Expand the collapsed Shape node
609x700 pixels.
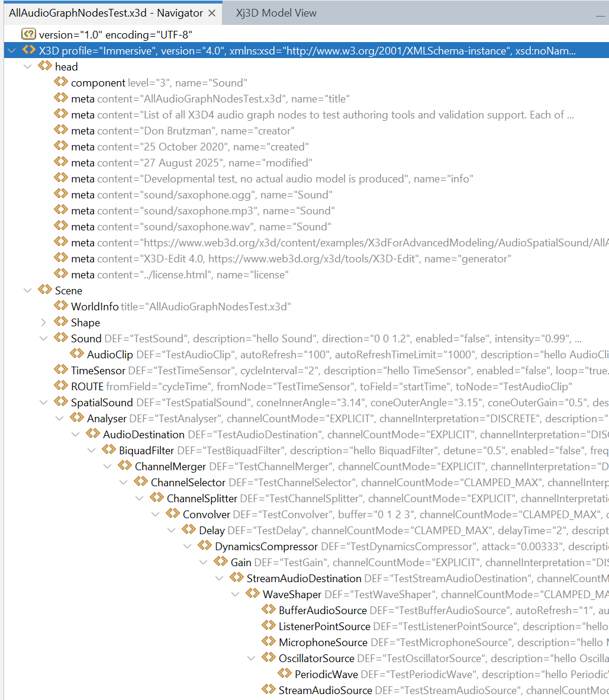coord(43,322)
